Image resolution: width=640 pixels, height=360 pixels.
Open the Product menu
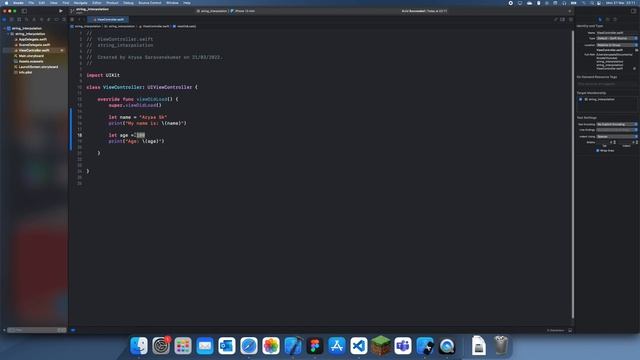point(112,3)
